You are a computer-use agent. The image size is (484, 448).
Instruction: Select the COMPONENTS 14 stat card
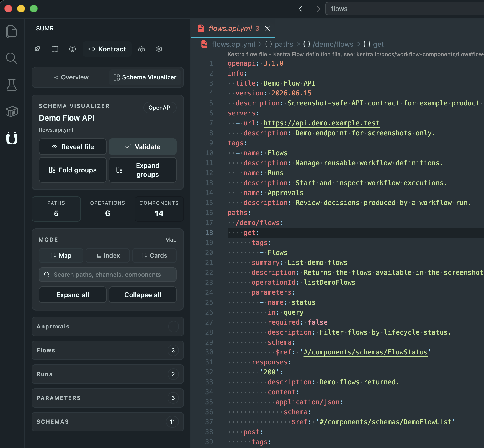point(159,209)
